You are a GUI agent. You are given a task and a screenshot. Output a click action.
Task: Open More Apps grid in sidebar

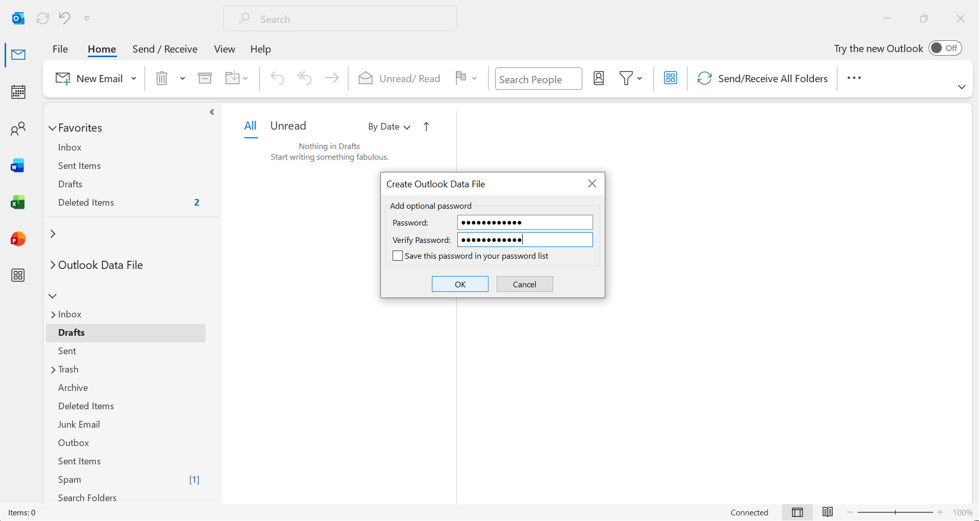tap(18, 276)
